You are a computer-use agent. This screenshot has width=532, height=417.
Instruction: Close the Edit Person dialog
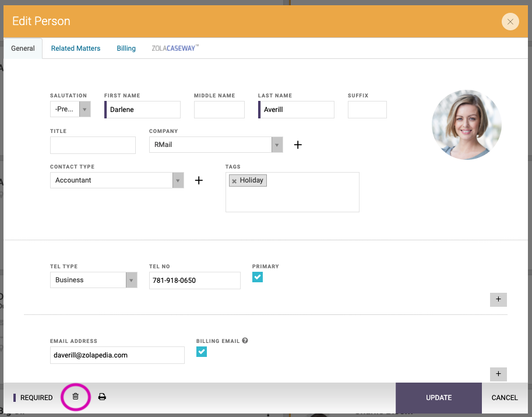point(510,22)
